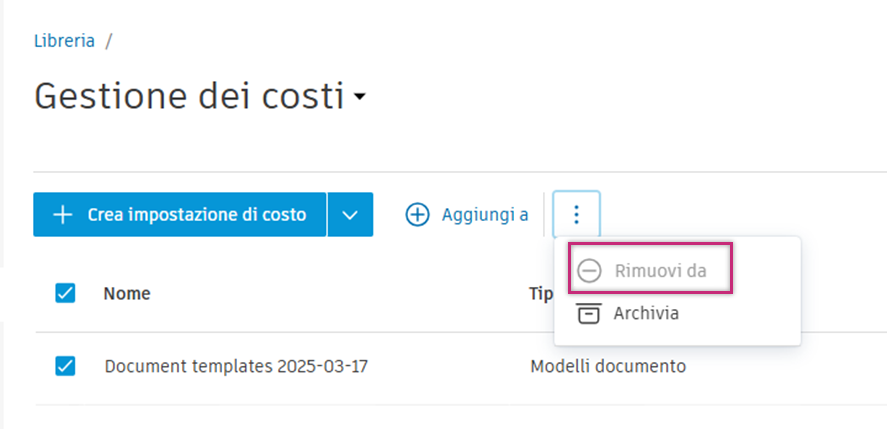This screenshot has width=887, height=429.
Task: Click the Aggiungi a text button
Action: click(x=485, y=215)
